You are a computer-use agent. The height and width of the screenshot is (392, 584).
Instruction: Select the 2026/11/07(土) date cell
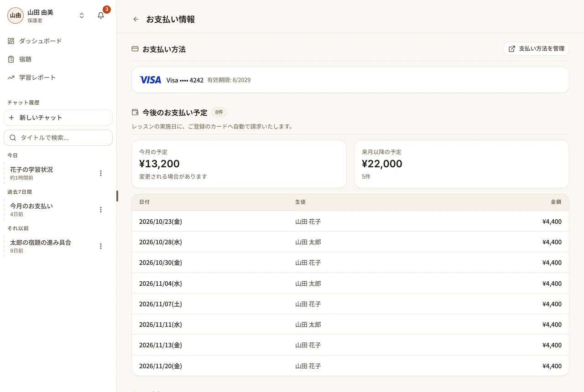pyautogui.click(x=161, y=304)
